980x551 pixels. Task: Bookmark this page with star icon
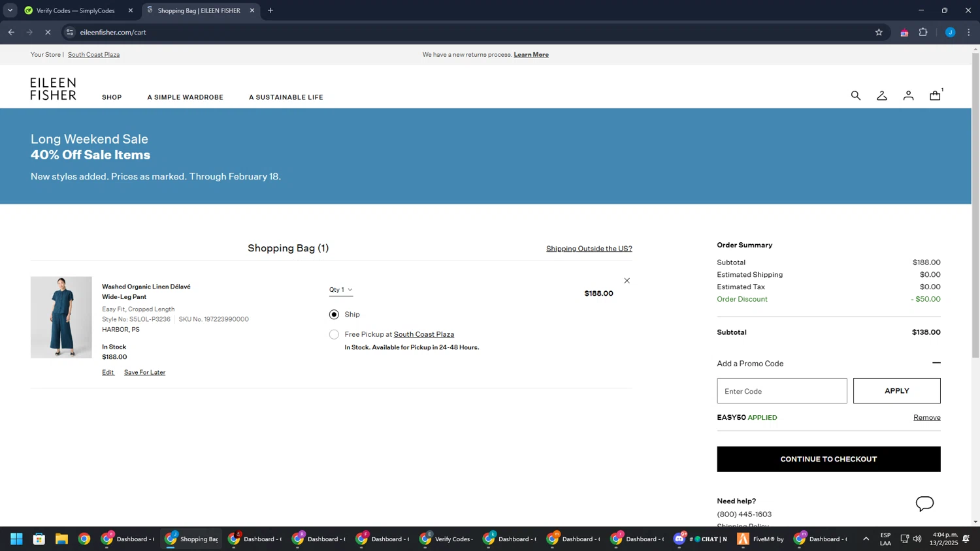click(x=879, y=32)
